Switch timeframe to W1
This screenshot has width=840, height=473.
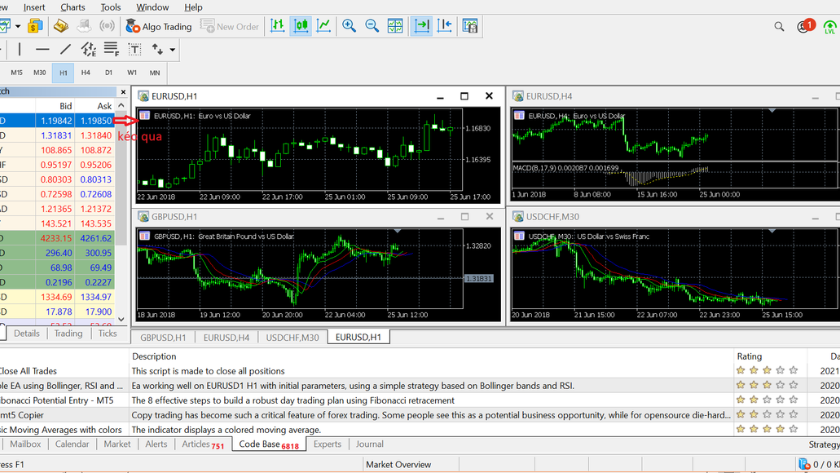pyautogui.click(x=132, y=72)
